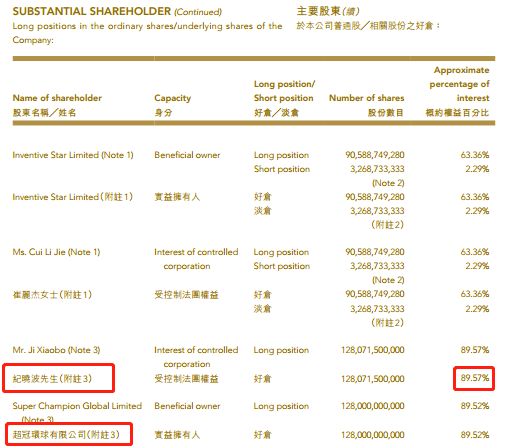The height and width of the screenshot is (448, 510).
Task: Click '(附註2)' under Inventive Star Chinese row
Action: pyautogui.click(x=387, y=225)
